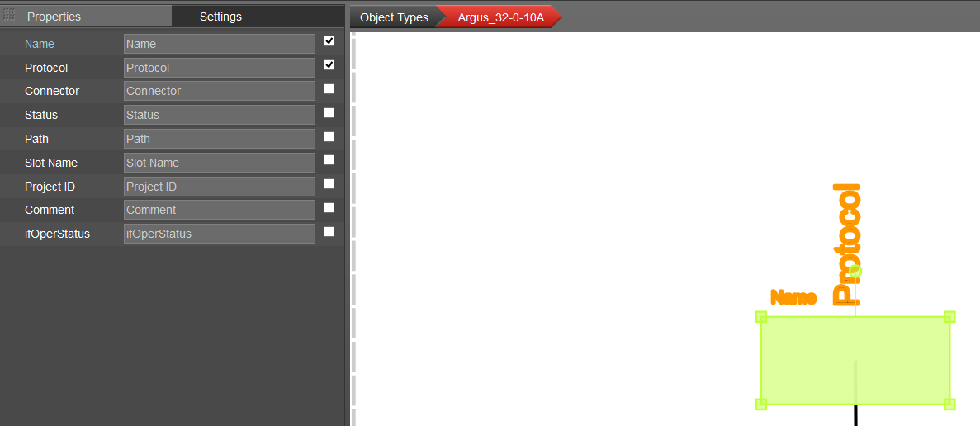
Task: Click the top-right resize handle of green rectangle
Action: click(949, 317)
